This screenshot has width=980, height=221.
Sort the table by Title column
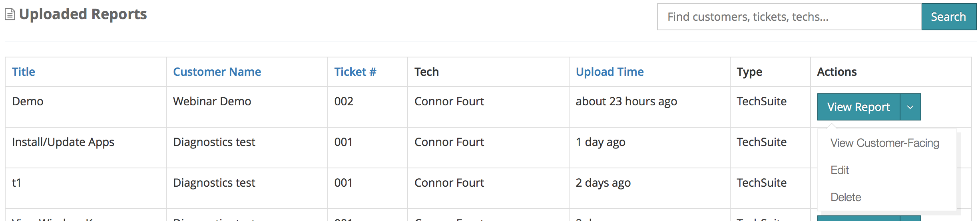click(24, 72)
